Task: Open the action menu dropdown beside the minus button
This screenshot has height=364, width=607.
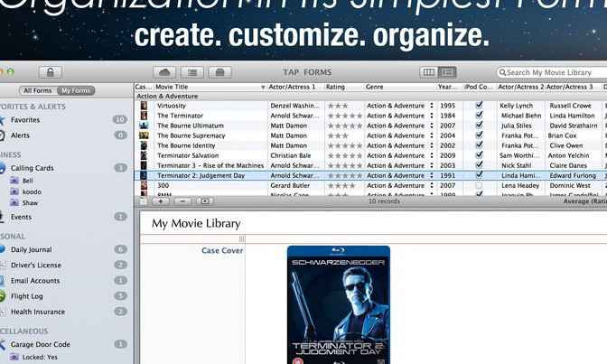Action: point(205,201)
